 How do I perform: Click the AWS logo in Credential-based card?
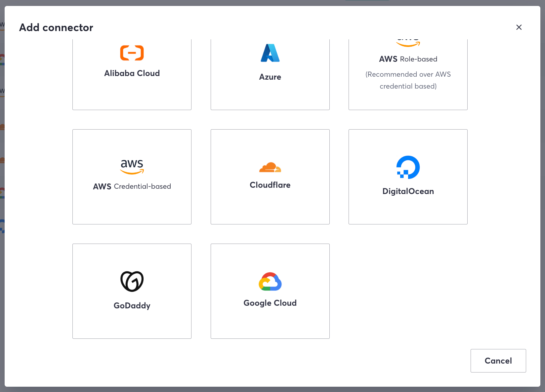(132, 167)
